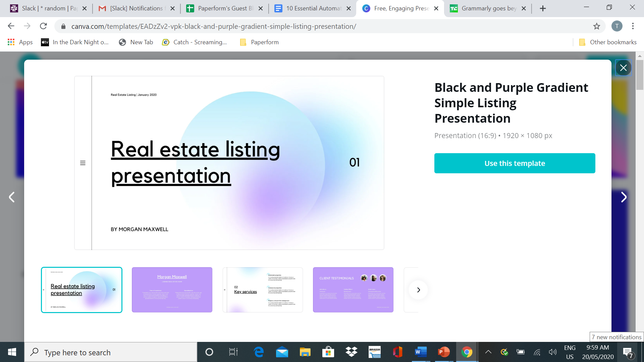
Task: Click the Use this template button
Action: 515,163
